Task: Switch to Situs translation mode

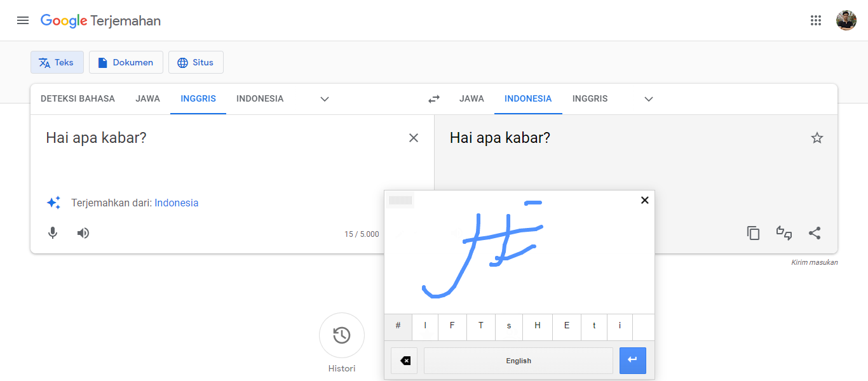Action: [196, 62]
